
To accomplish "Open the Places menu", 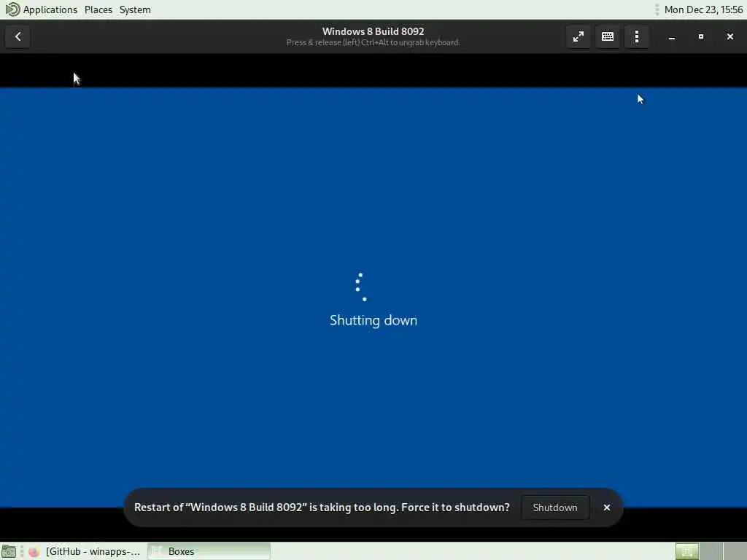I will pyautogui.click(x=98, y=9).
